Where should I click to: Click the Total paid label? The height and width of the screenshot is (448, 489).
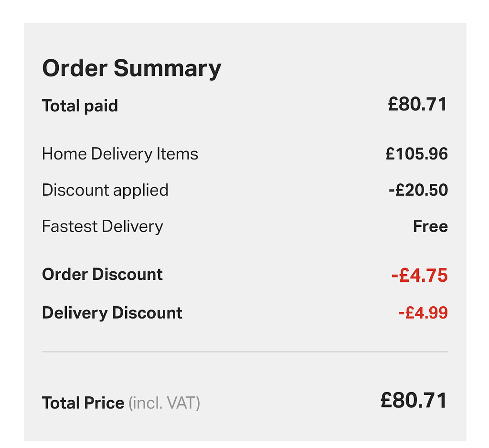click(80, 106)
